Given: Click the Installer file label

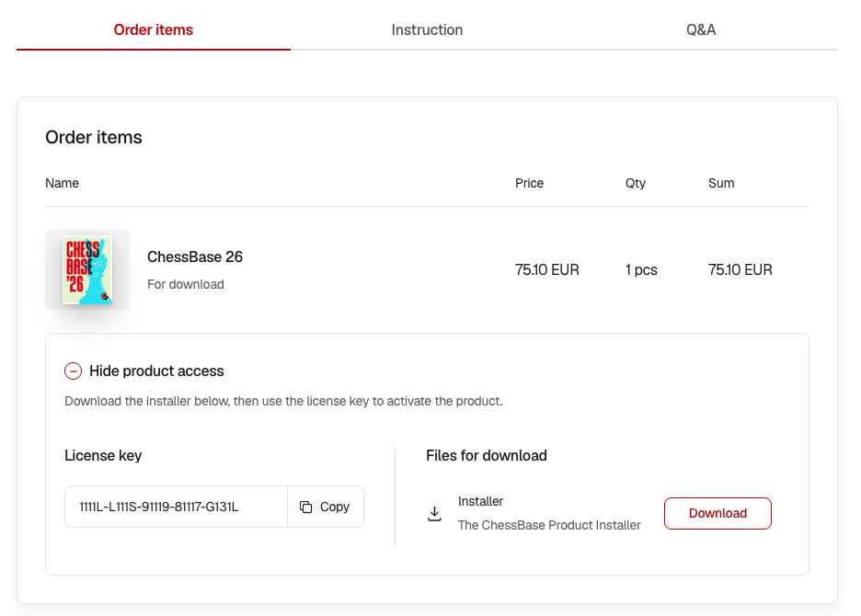Looking at the screenshot, I should [x=480, y=501].
